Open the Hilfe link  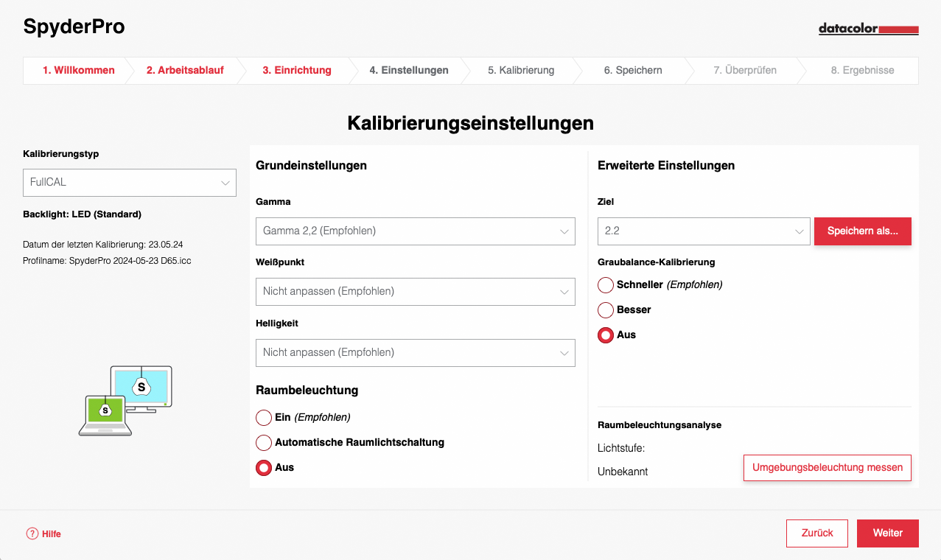point(52,534)
